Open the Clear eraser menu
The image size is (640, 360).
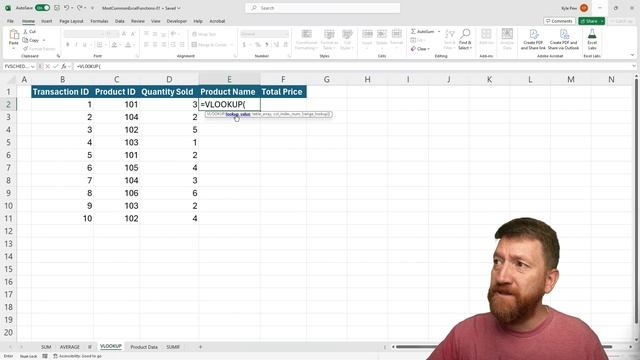[420, 49]
